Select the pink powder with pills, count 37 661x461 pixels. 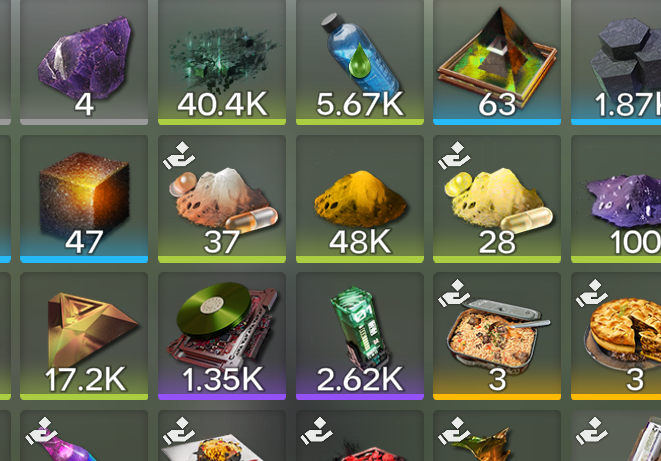tap(222, 199)
